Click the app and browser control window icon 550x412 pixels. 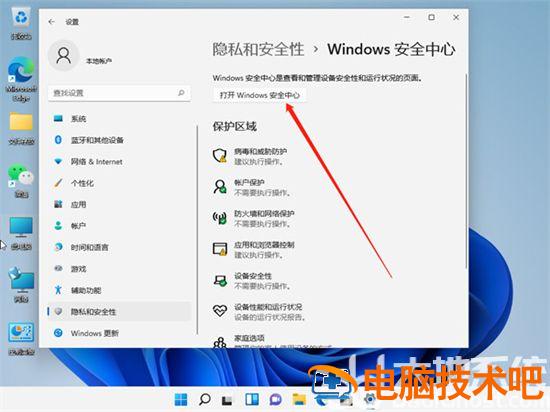pos(220,249)
